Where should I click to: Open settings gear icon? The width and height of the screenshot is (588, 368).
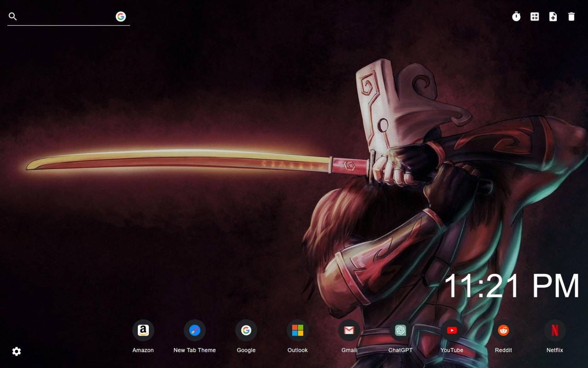(17, 351)
